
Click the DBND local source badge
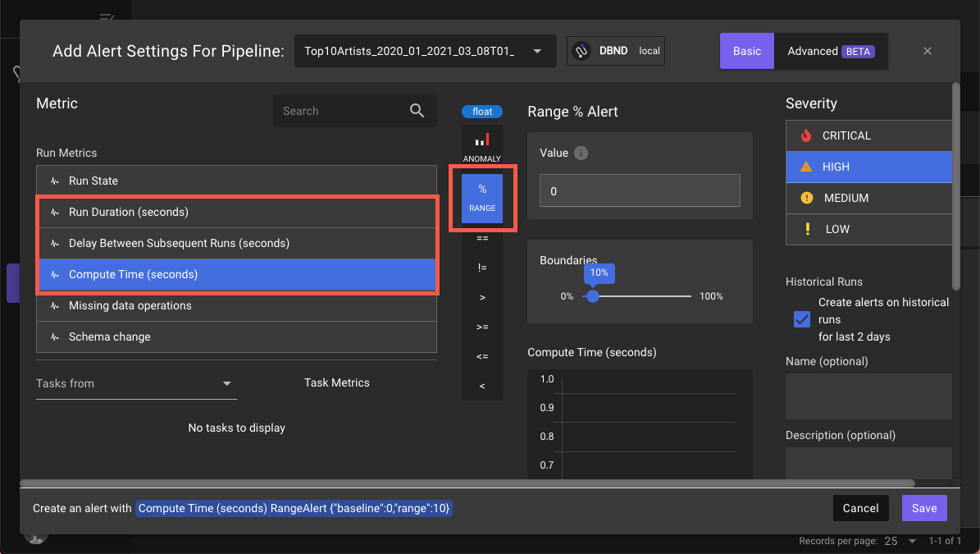click(616, 51)
